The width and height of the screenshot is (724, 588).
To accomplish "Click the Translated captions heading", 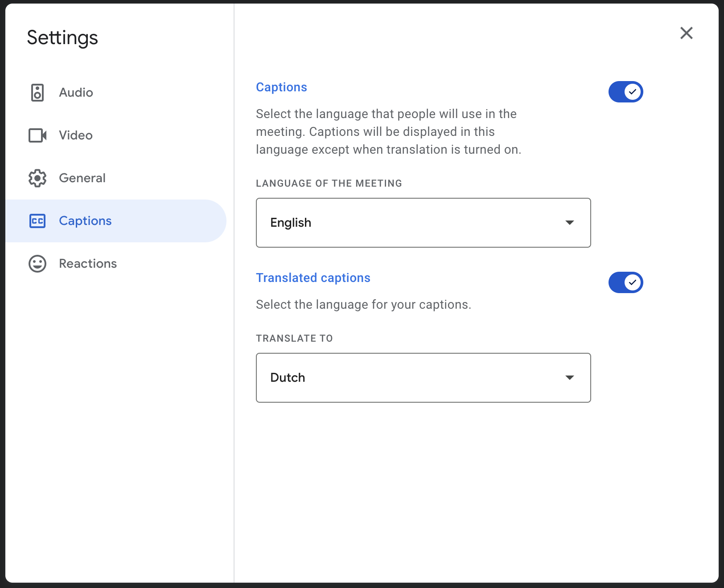I will 313,278.
